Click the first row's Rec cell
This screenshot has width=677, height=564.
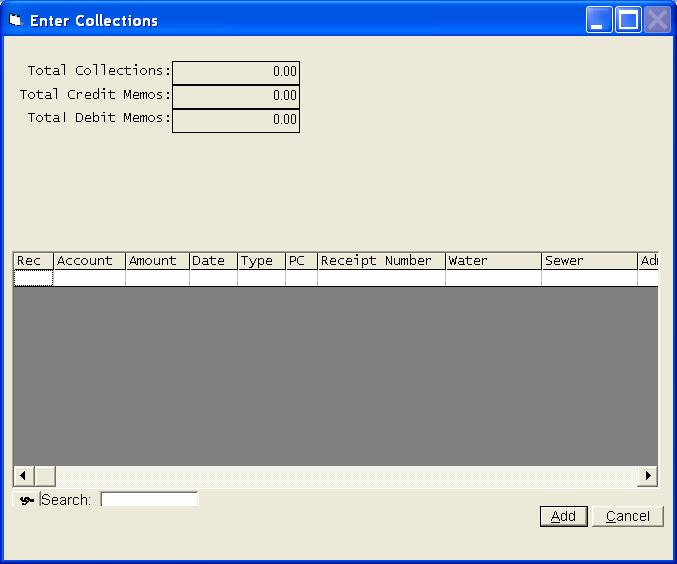click(x=33, y=279)
